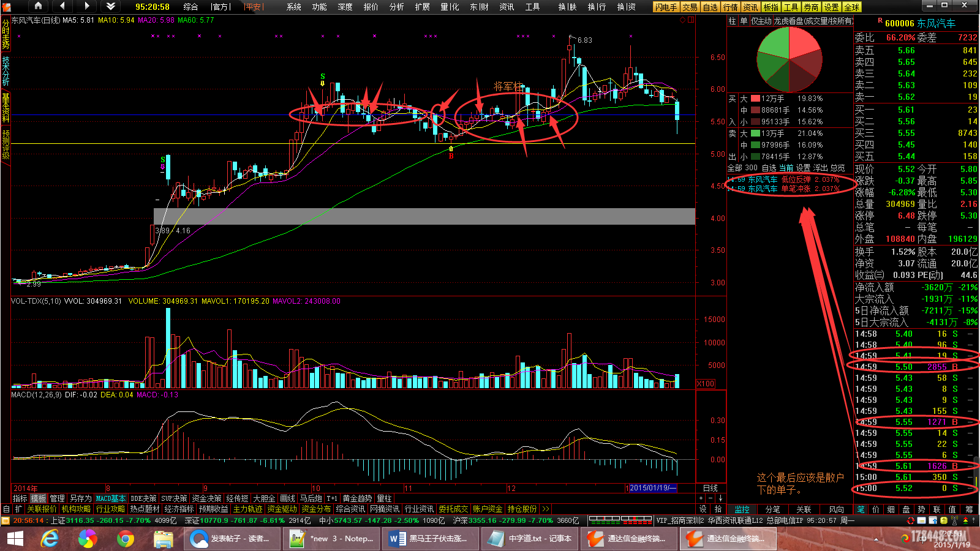Select the 拾 button left of 监控
This screenshot has width=980, height=551.
point(718,509)
